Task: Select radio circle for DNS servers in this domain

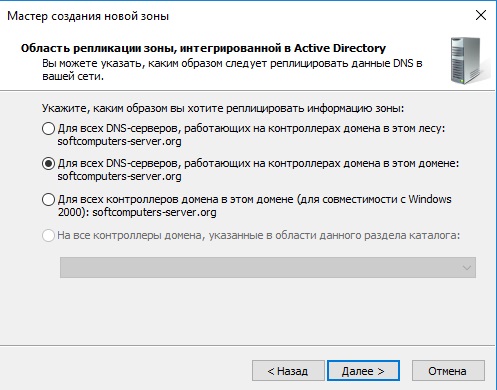Action: pos(48,163)
